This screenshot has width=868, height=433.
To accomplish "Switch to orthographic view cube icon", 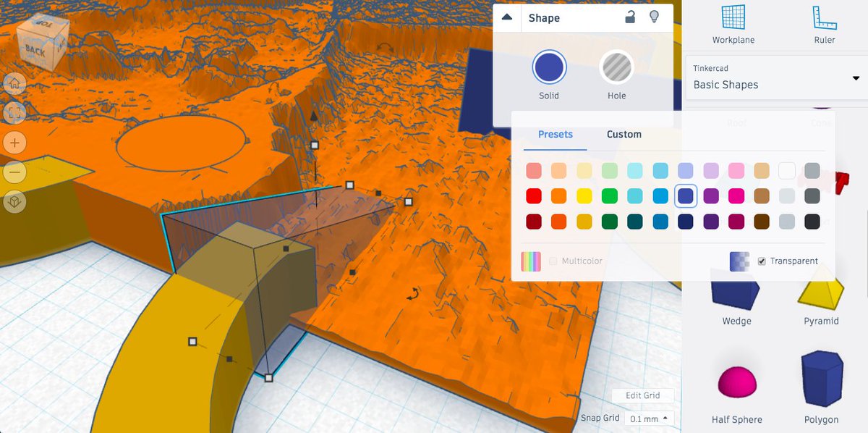I will pyautogui.click(x=14, y=202).
